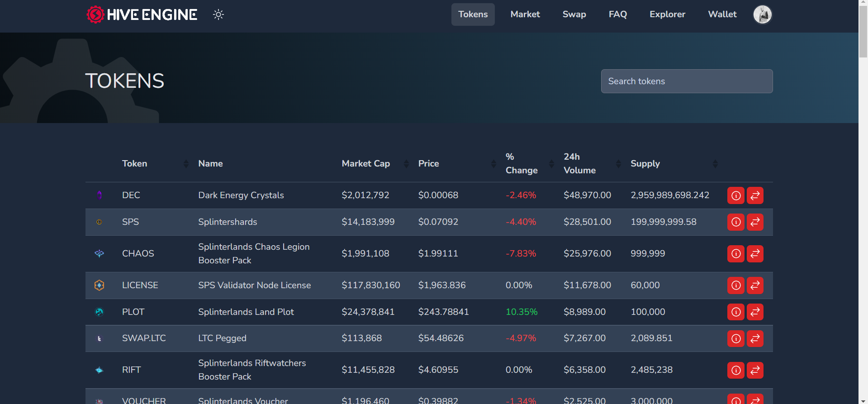Open the FAQ page
This screenshot has width=868, height=404.
(617, 14)
